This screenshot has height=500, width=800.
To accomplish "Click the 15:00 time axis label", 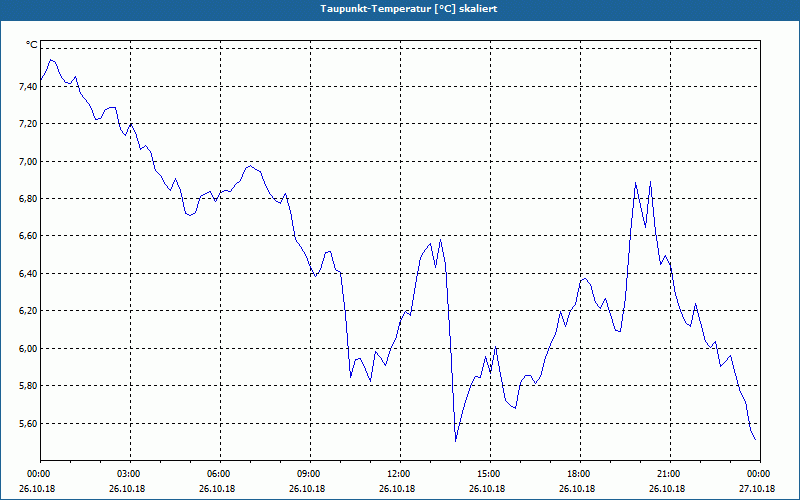I will pos(490,474).
